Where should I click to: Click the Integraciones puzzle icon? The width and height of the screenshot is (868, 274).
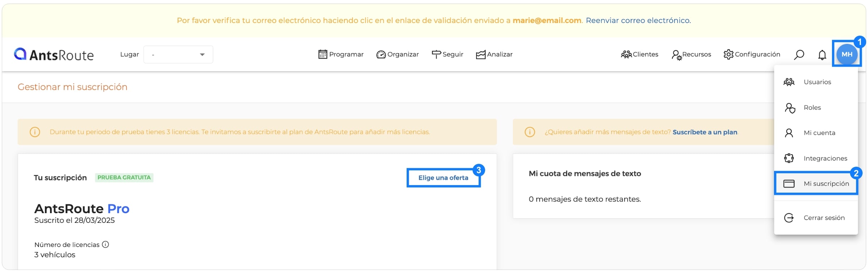pyautogui.click(x=789, y=158)
